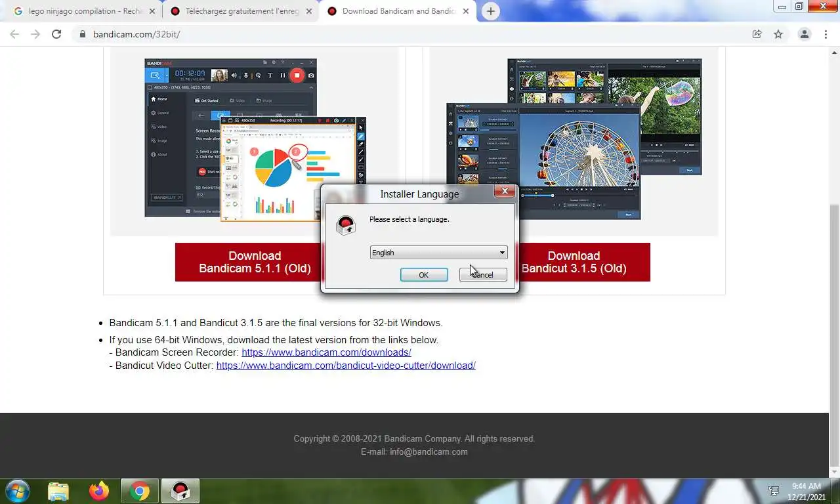This screenshot has height=504, width=840.
Task: Click Bandicam installer taskbar icon
Action: [x=180, y=492]
